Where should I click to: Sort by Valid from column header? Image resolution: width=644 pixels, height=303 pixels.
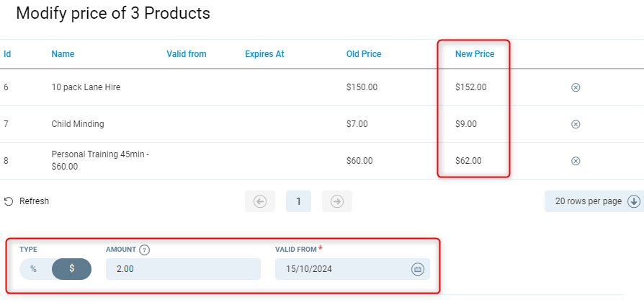click(x=186, y=54)
